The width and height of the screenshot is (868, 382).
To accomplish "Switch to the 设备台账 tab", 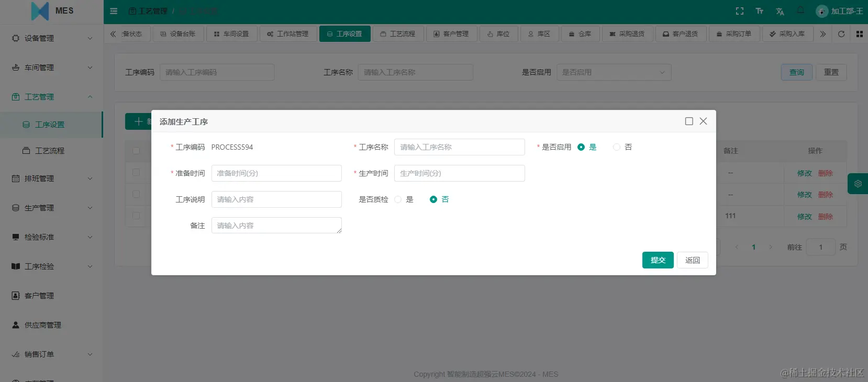I will (177, 34).
